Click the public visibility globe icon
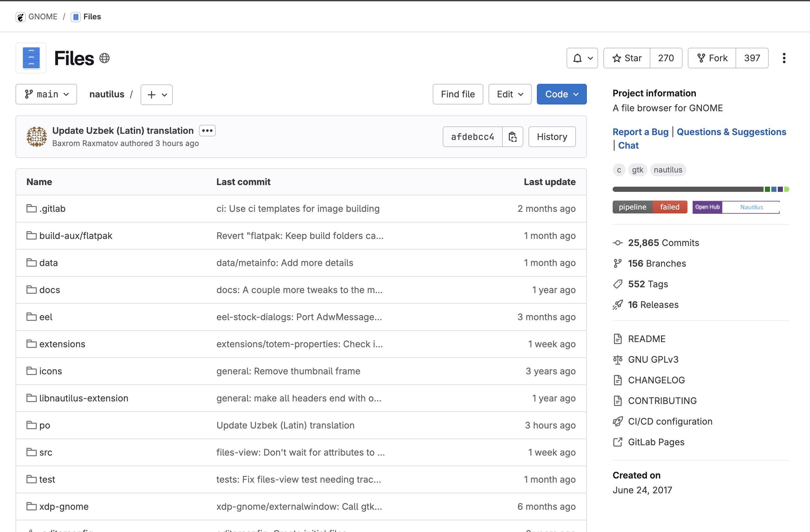Image resolution: width=810 pixels, height=532 pixels. click(x=104, y=58)
